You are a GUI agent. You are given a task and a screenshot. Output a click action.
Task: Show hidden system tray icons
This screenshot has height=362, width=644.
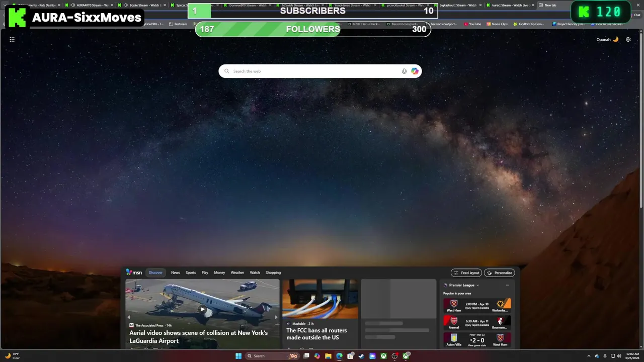589,356
